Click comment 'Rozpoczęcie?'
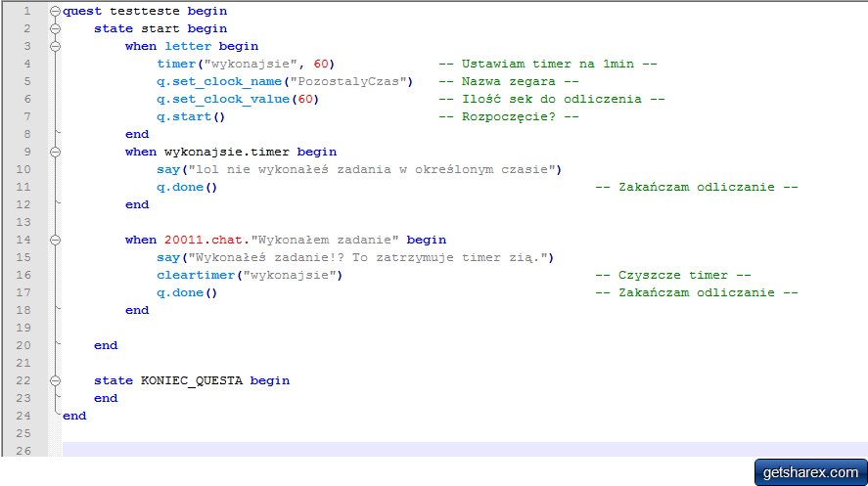The width and height of the screenshot is (868, 486). 509,117
